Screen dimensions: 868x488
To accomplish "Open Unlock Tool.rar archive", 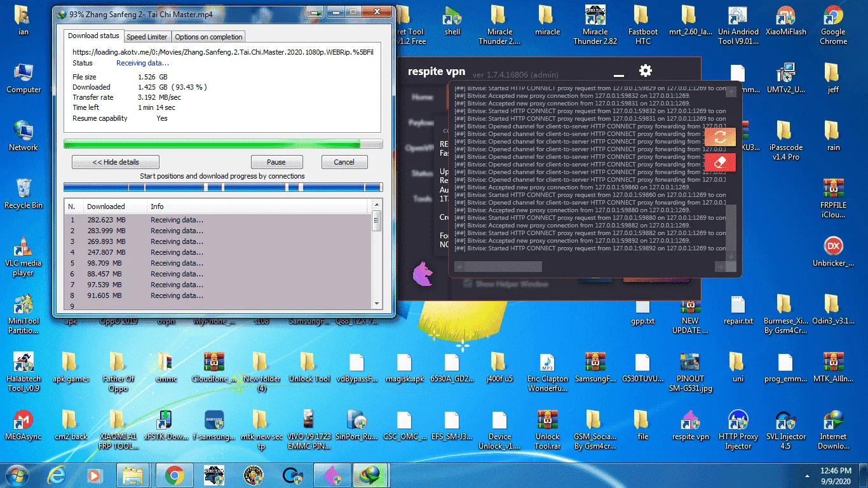I will tap(548, 430).
